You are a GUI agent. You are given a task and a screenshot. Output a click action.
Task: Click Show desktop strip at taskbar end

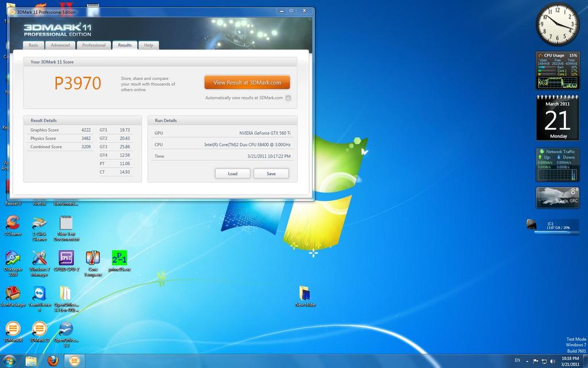pyautogui.click(x=585, y=361)
